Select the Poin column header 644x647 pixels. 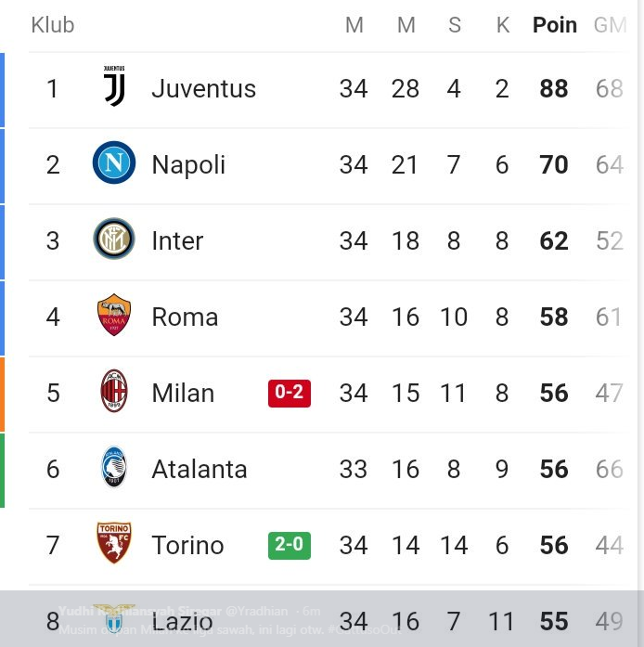[x=555, y=25]
